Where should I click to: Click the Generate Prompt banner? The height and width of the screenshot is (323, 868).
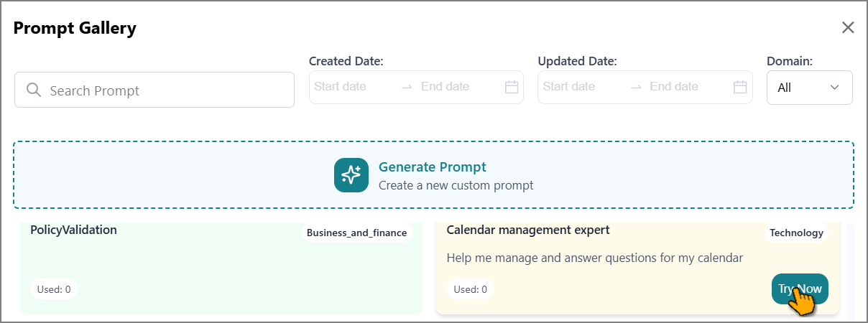coord(433,175)
